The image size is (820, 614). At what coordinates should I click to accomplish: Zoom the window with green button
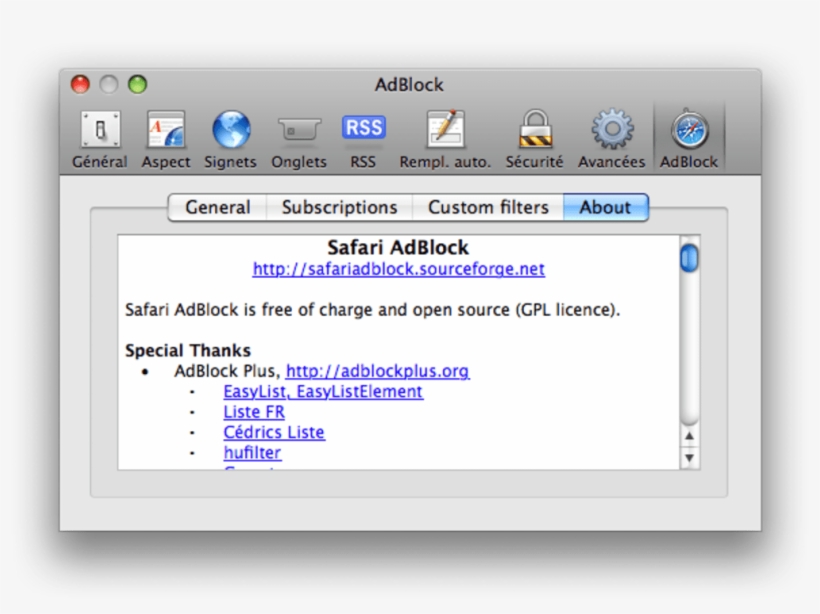click(x=138, y=84)
